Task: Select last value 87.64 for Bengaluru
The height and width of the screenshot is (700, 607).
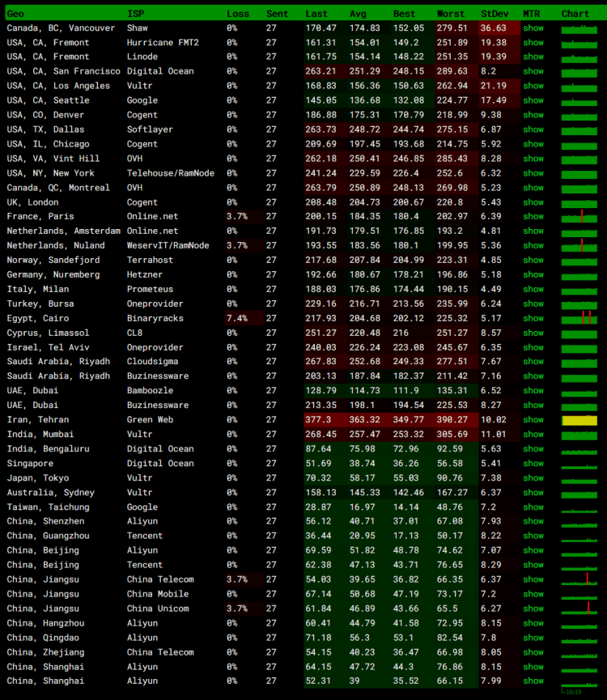Action: coord(318,449)
